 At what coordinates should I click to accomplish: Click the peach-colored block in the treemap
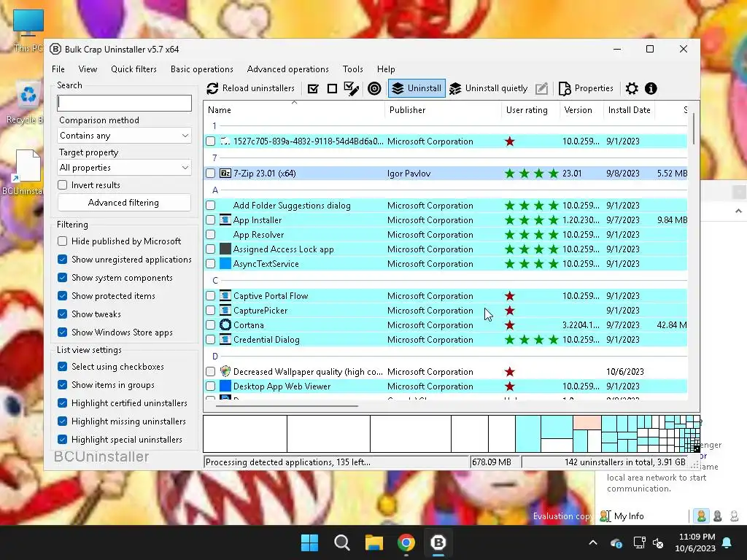click(x=587, y=423)
